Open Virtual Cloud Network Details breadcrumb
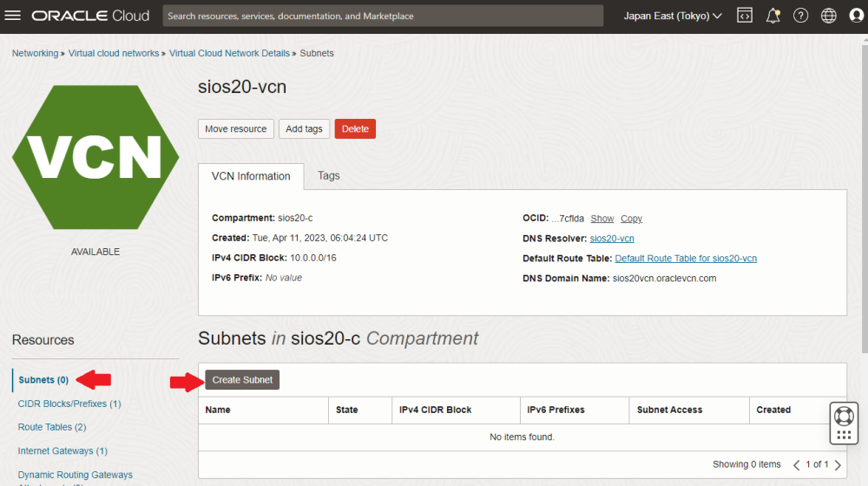Image resolution: width=868 pixels, height=486 pixels. click(229, 53)
